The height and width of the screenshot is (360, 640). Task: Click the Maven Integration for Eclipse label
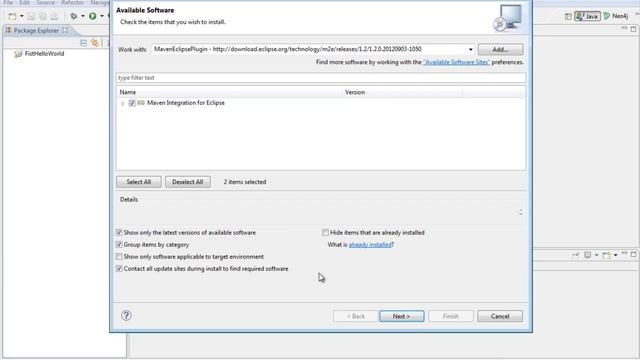(186, 103)
